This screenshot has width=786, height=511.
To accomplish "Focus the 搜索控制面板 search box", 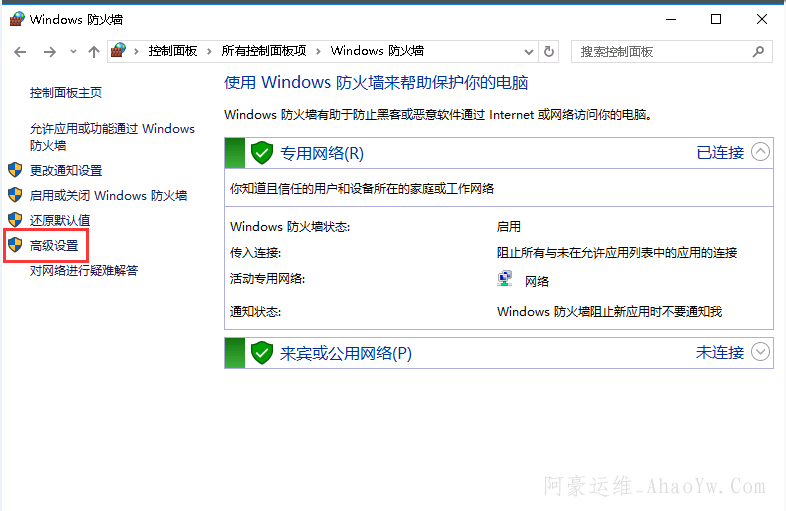I will (671, 52).
